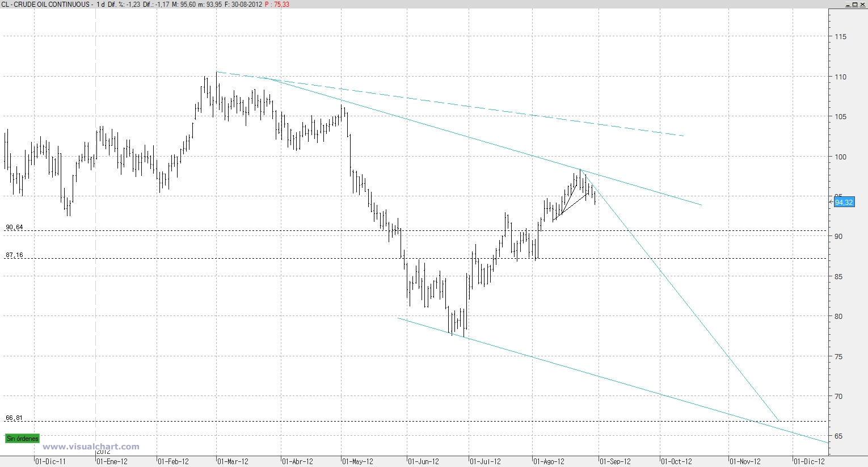Viewport: 868px width, 467px height.
Task: Minimize the crude oil chart window
Action: click(x=848, y=4)
